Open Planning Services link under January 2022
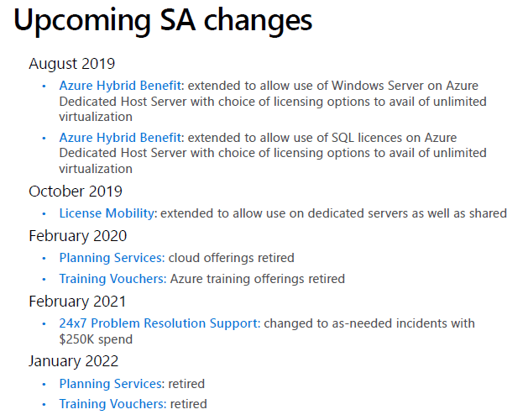The height and width of the screenshot is (420, 528). 111,384
